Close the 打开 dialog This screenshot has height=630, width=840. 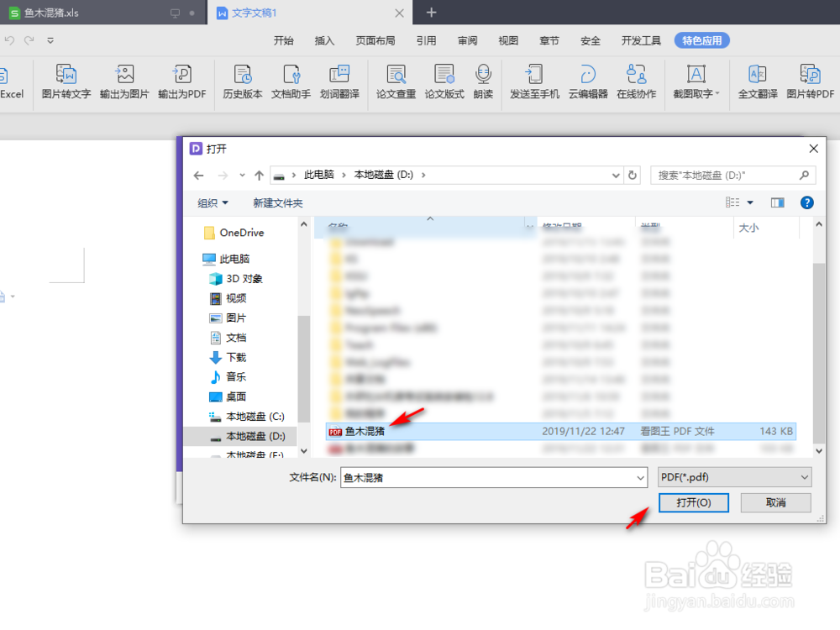[813, 149]
